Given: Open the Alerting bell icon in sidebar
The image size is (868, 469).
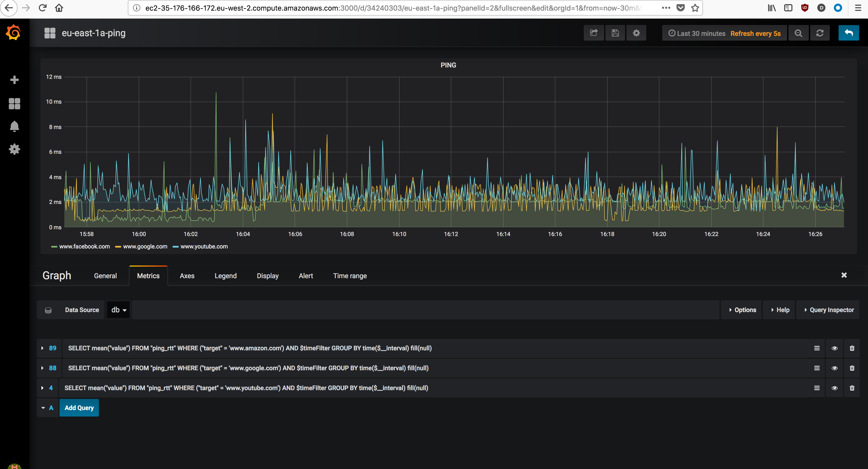Looking at the screenshot, I should coord(14,126).
